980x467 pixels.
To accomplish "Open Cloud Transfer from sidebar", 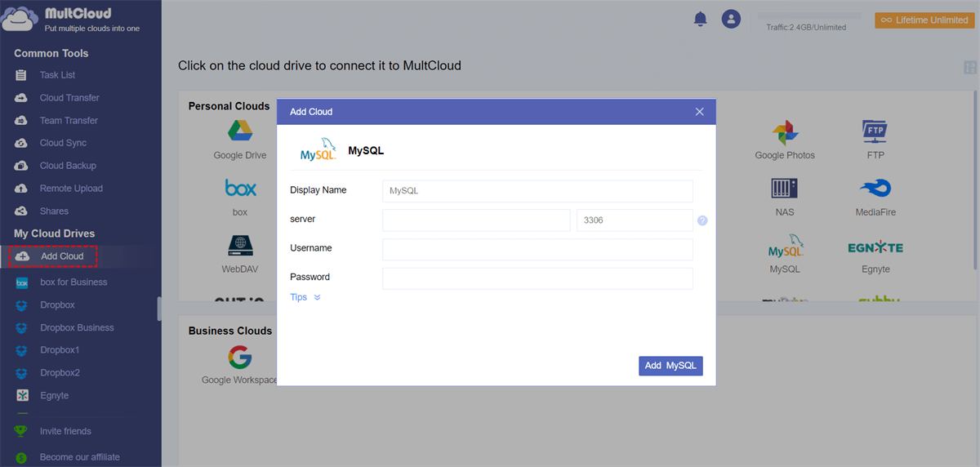I will pos(69,98).
